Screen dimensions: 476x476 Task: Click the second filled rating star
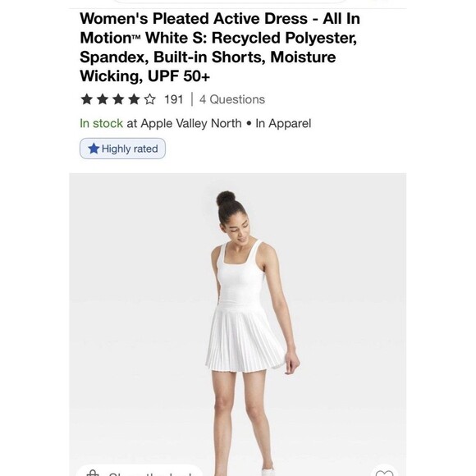coord(103,99)
